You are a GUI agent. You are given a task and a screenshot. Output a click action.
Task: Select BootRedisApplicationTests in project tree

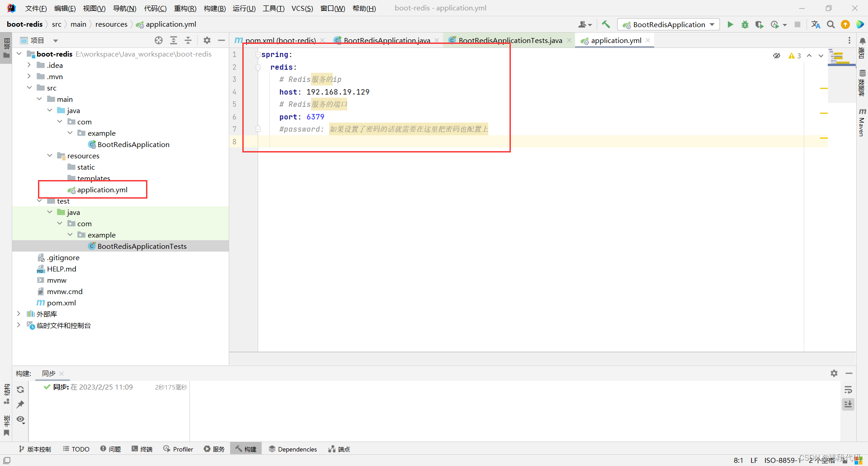[142, 246]
